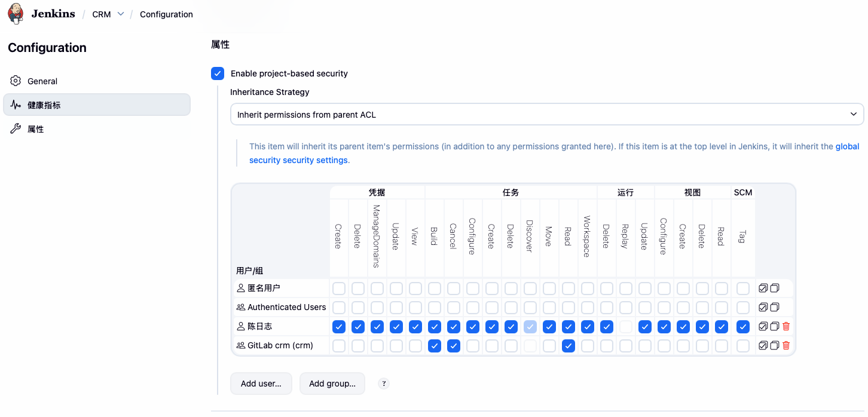Click the gear icon beside General
Viewport: 868px width, 417px height.
click(17, 81)
